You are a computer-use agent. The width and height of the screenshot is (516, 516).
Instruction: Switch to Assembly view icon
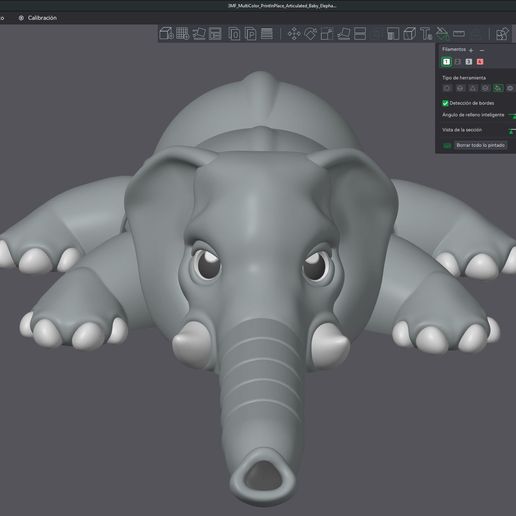(x=502, y=34)
